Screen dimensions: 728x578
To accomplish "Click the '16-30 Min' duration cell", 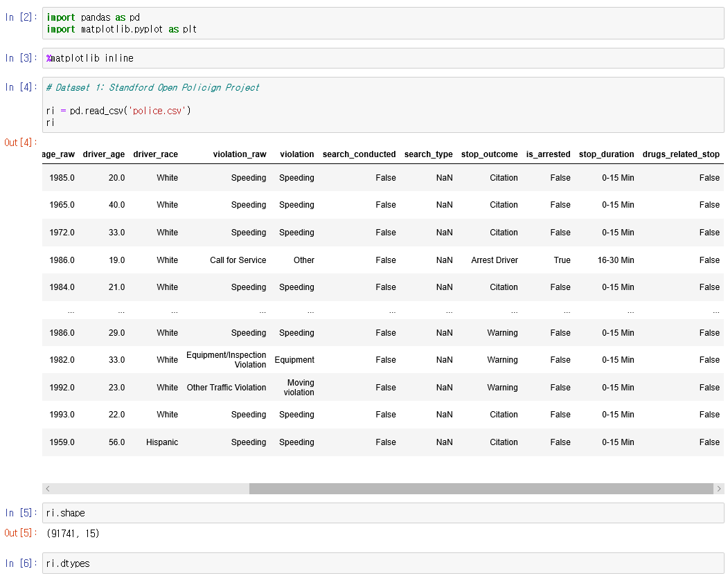I will (x=616, y=260).
